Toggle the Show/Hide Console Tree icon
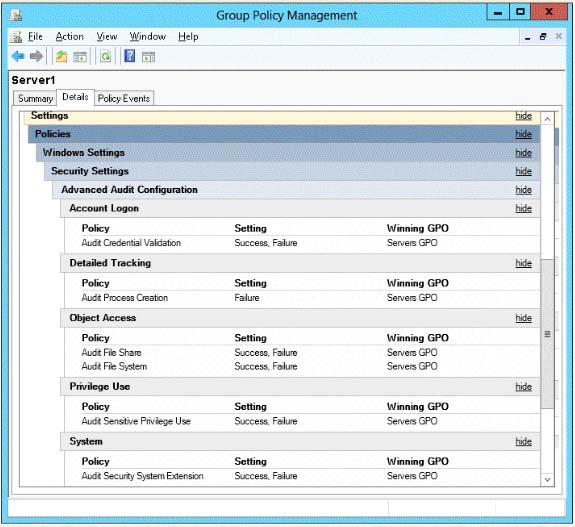 tap(80, 57)
